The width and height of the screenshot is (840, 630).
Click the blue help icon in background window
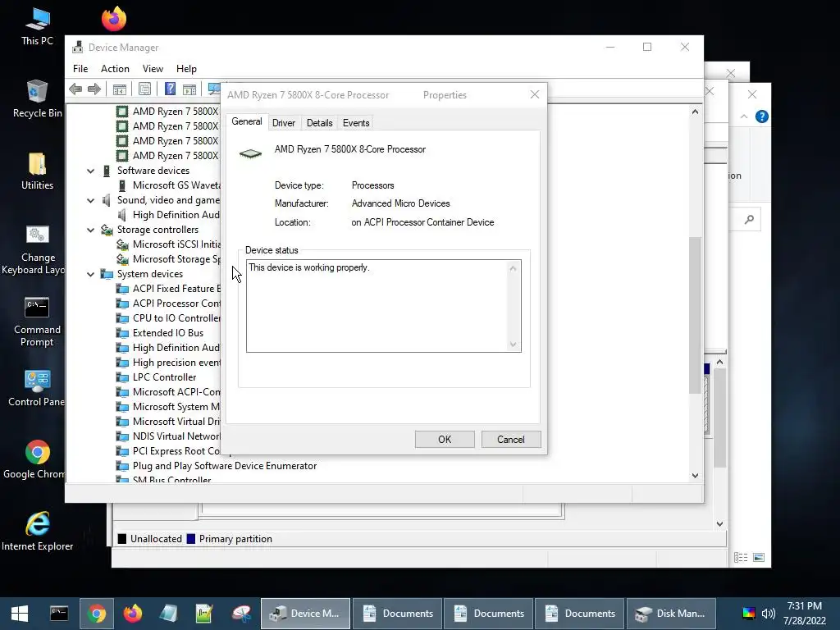(762, 116)
